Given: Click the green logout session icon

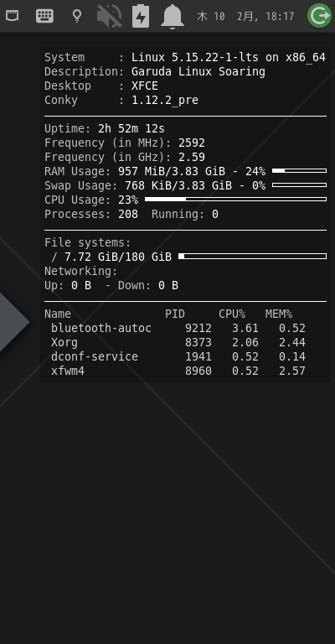Looking at the screenshot, I should pyautogui.click(x=319, y=16).
